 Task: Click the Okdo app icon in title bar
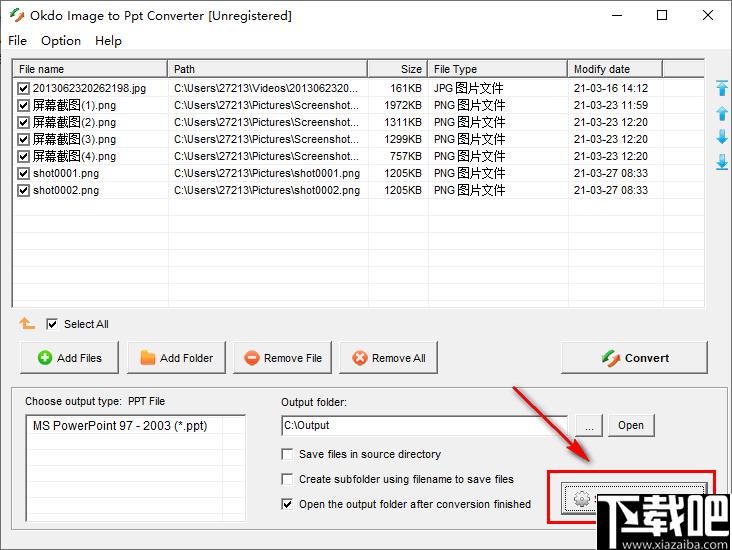17,15
